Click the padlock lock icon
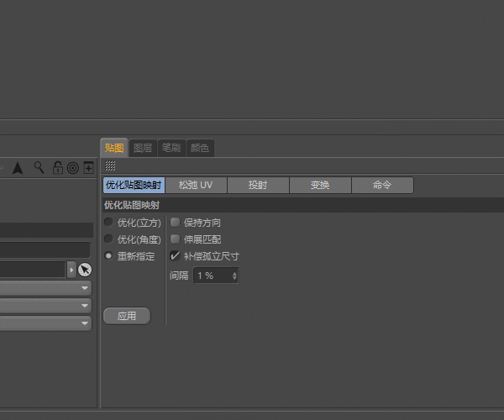The height and width of the screenshot is (420, 504). point(58,168)
